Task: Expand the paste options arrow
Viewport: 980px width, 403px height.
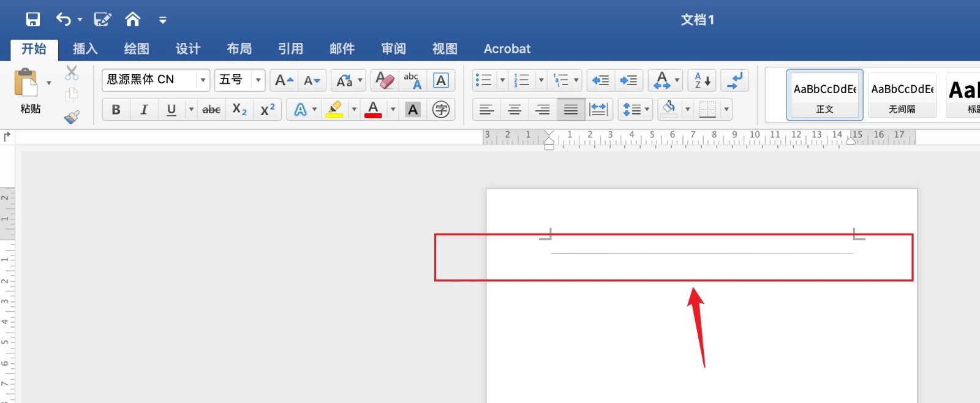Action: click(49, 83)
